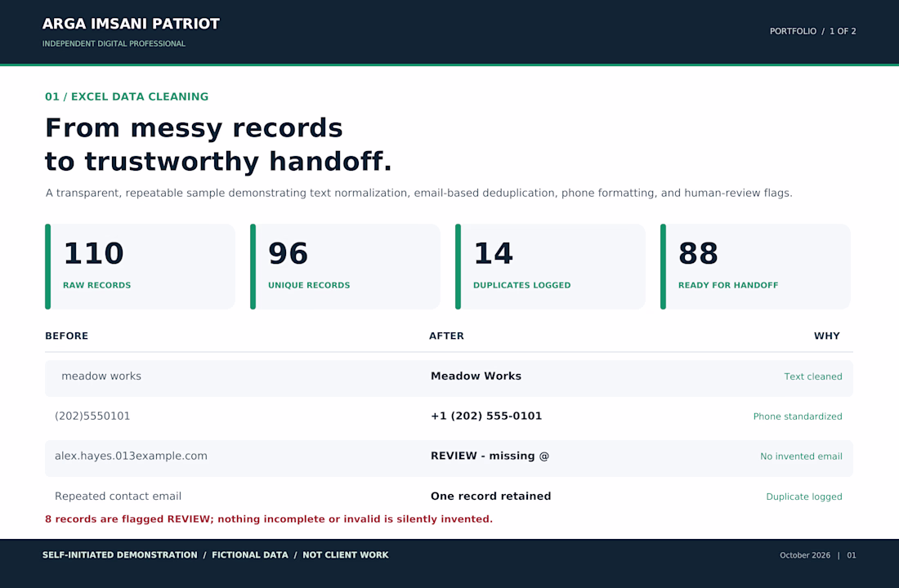The height and width of the screenshot is (588, 899).
Task: Click the PORTFOLIO 1 OF 2 label
Action: (812, 31)
